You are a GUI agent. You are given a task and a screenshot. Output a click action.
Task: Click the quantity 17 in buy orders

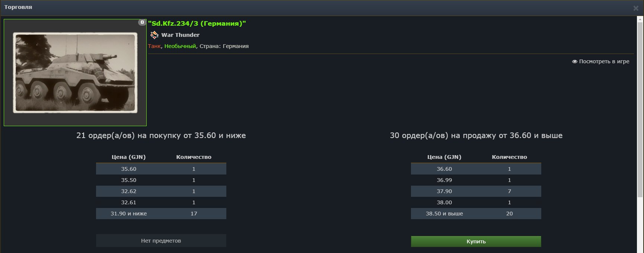(x=194, y=214)
